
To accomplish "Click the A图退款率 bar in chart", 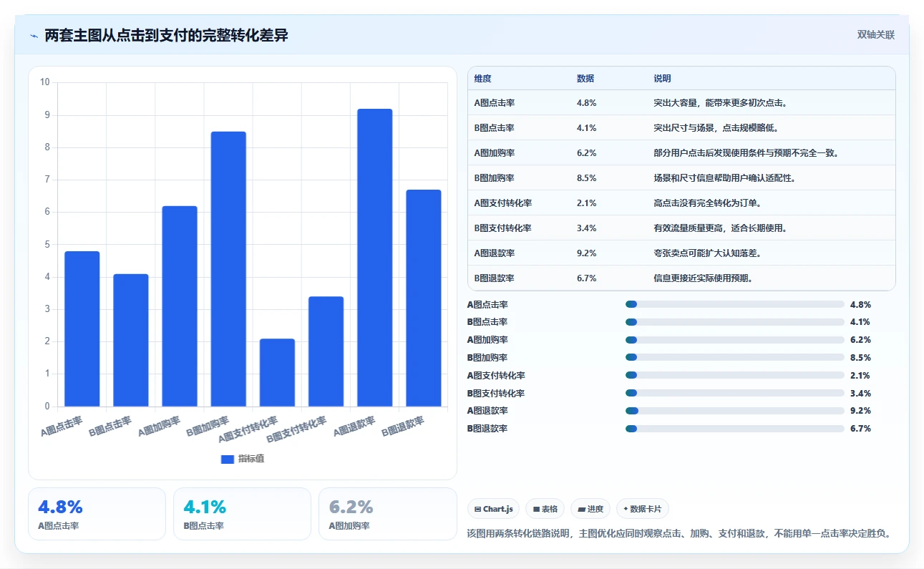I will (374, 258).
